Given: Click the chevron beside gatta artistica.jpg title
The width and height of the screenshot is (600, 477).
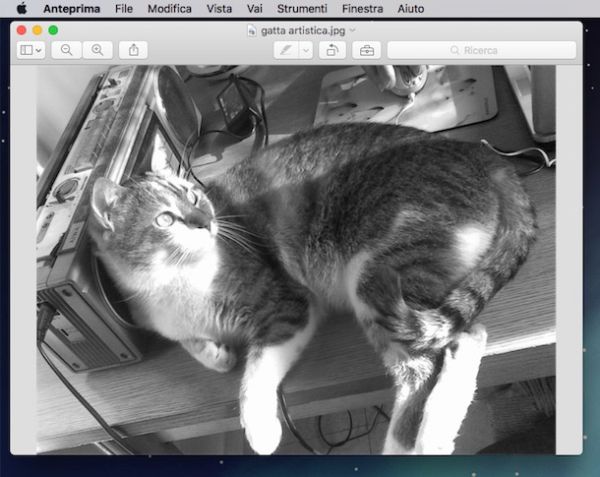Looking at the screenshot, I should coord(352,30).
